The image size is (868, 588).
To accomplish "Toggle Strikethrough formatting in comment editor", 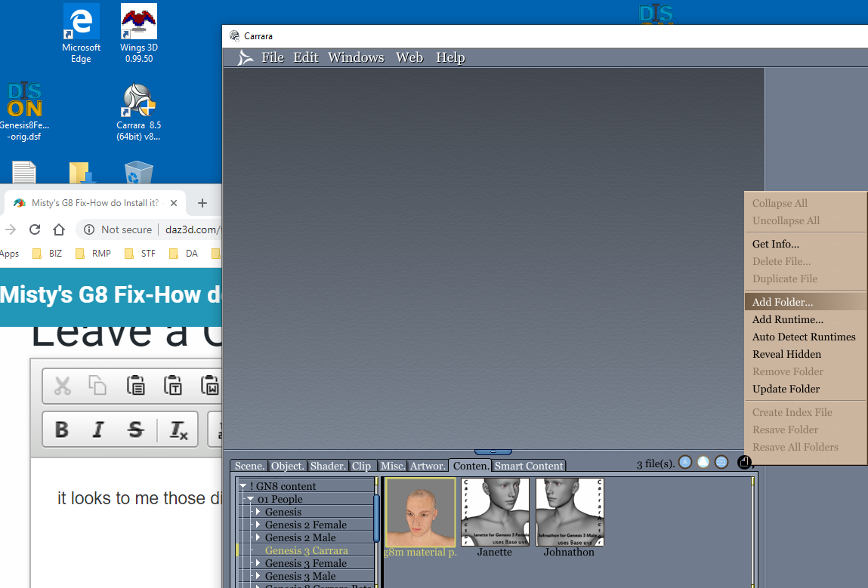I will click(136, 429).
